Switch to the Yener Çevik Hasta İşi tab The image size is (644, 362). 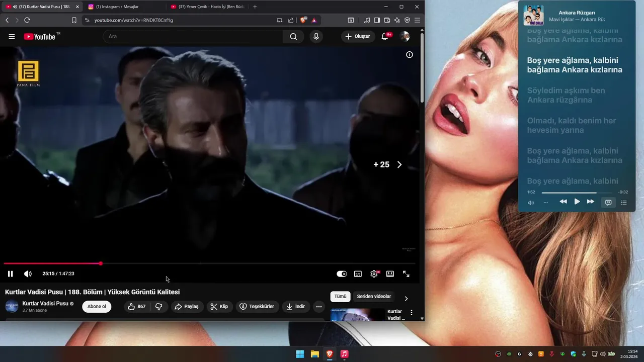pyautogui.click(x=207, y=7)
